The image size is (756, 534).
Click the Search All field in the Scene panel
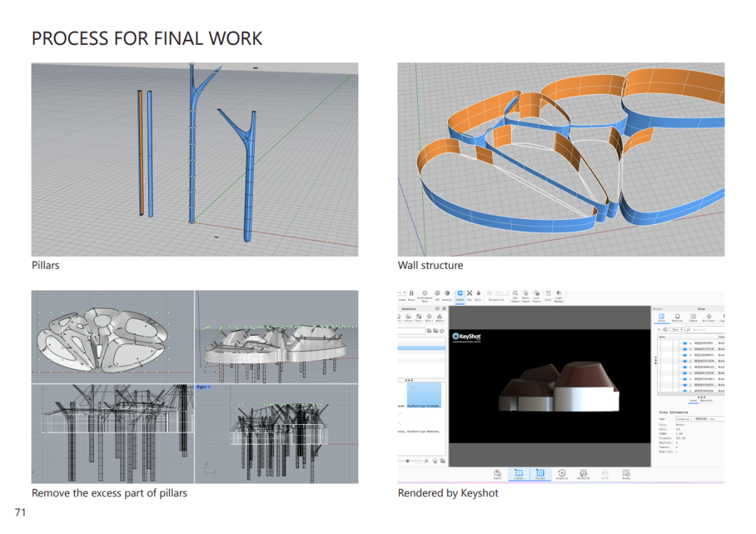(x=705, y=329)
